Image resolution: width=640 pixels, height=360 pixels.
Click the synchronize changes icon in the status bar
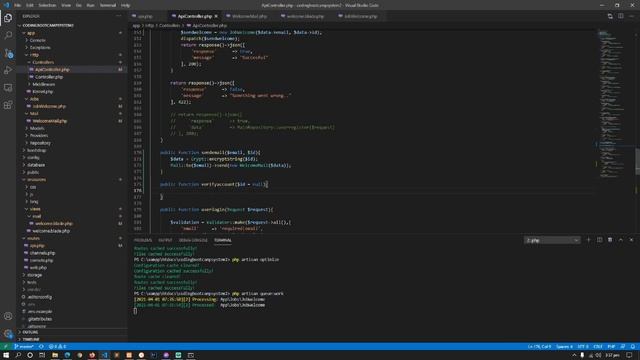(x=41, y=347)
